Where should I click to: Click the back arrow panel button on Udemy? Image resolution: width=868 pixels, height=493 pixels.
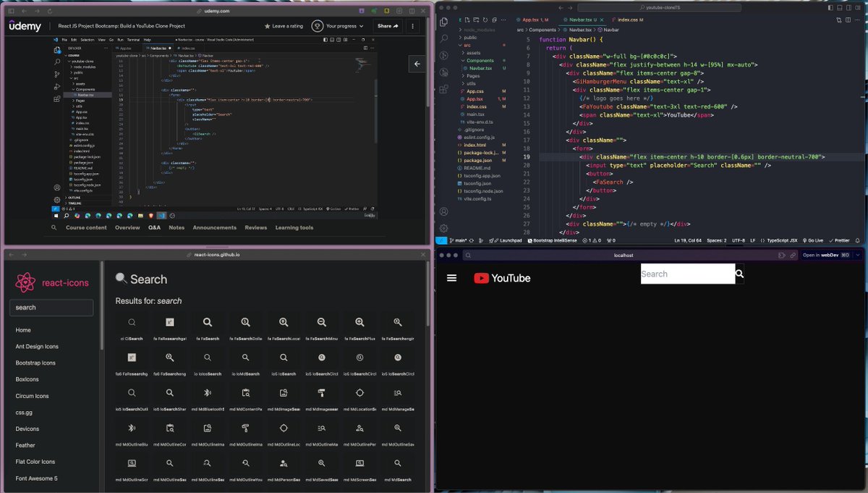[417, 64]
